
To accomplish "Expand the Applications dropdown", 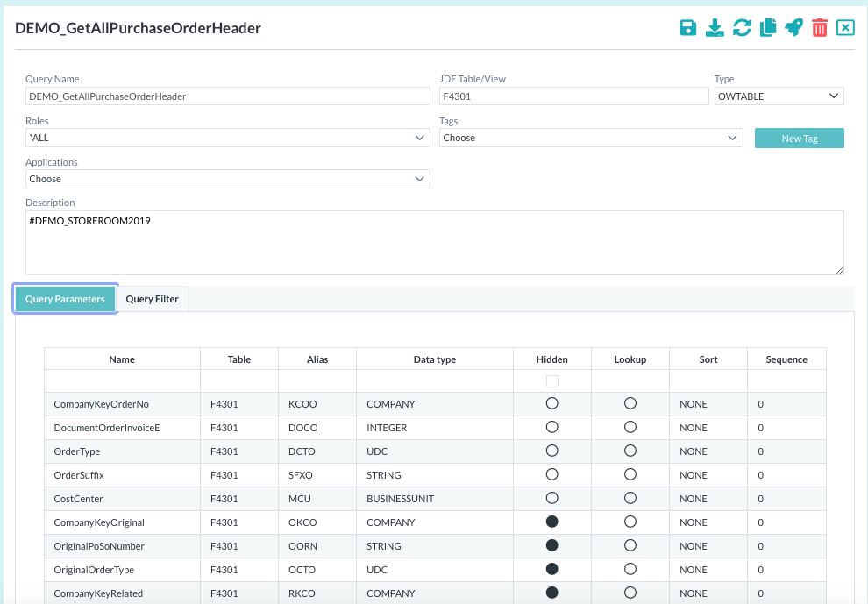I will 227,179.
